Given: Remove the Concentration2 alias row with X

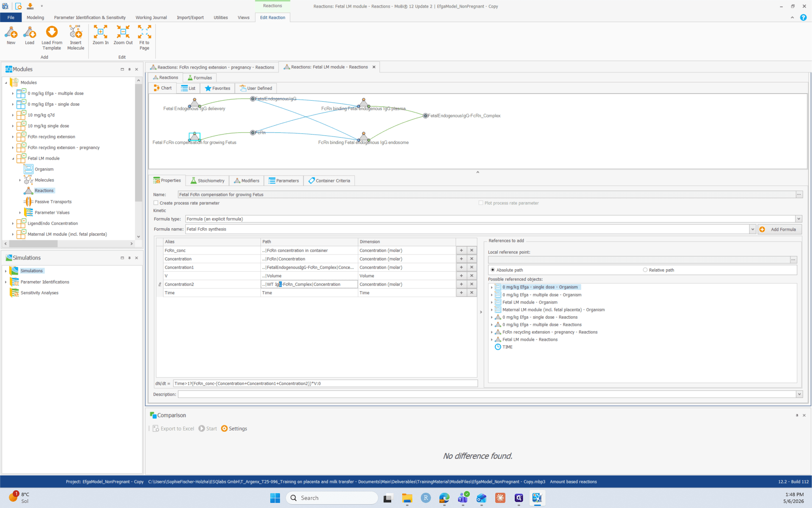Looking at the screenshot, I should tap(472, 284).
